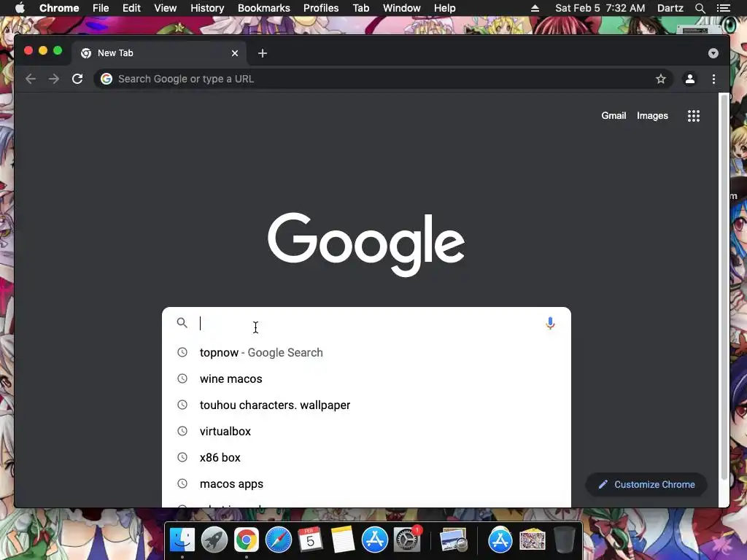Screen dimensions: 747x560
Task: Open the Applications folder in Dock
Action: tap(500, 540)
